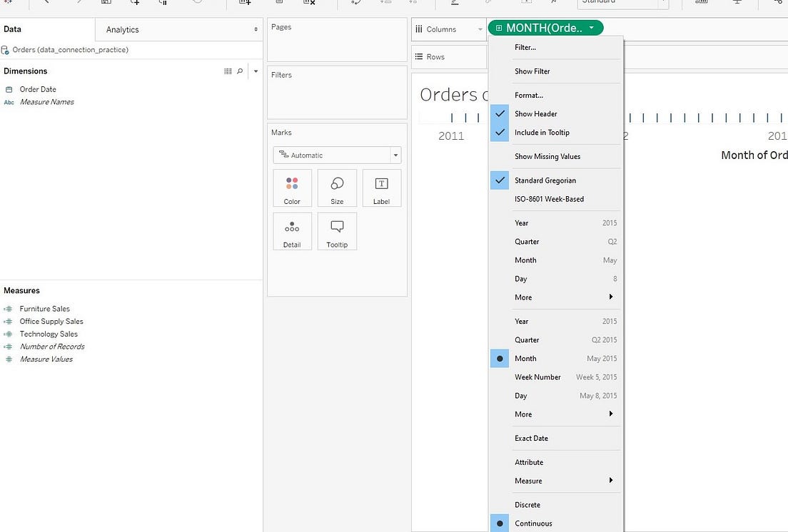Click the Color marks card button

point(292,188)
